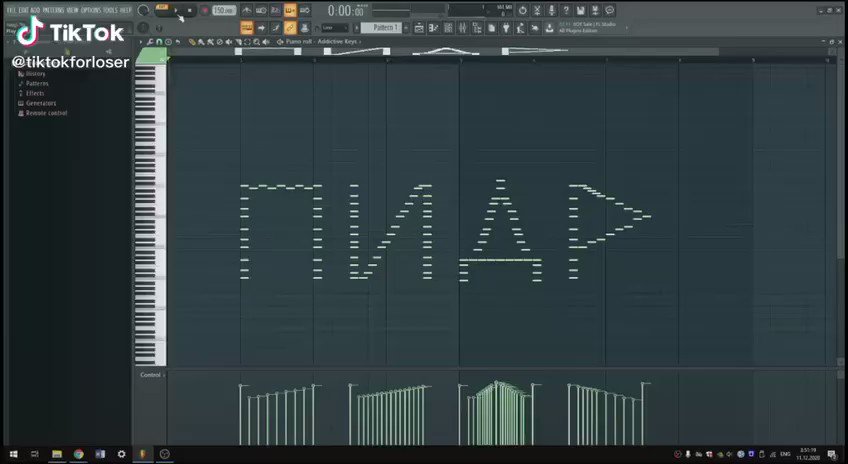Open the Mixer view icon
The image size is (848, 464).
462,28
